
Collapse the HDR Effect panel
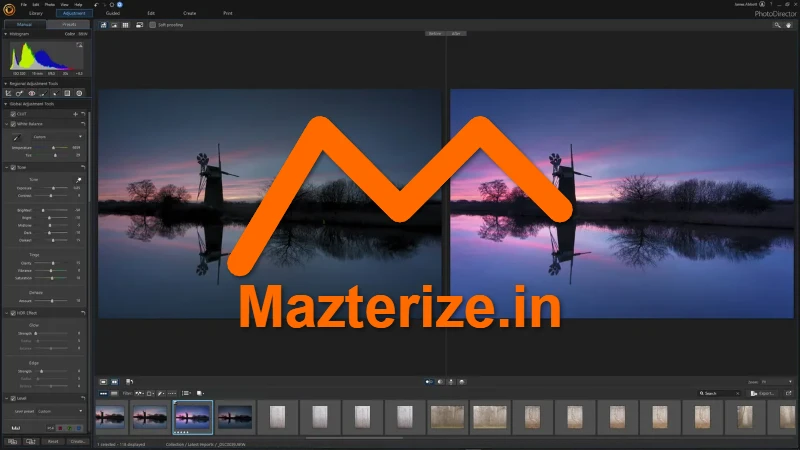pos(7,313)
